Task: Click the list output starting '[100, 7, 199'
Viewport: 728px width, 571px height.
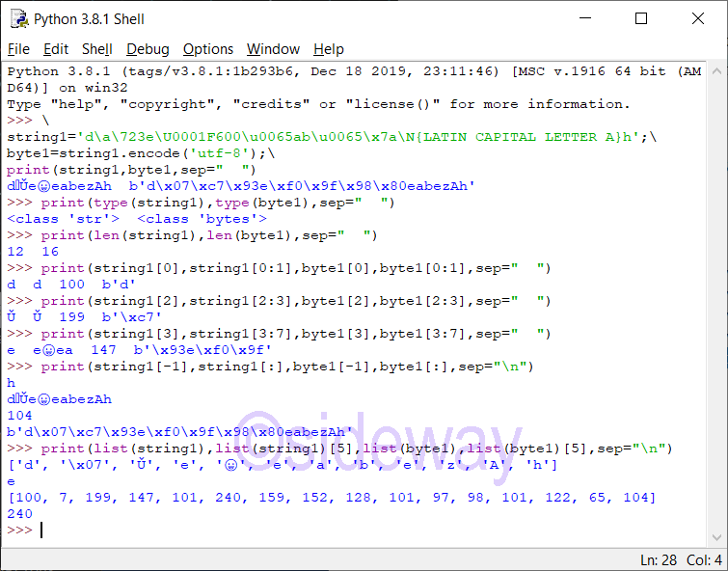Action: [332, 498]
